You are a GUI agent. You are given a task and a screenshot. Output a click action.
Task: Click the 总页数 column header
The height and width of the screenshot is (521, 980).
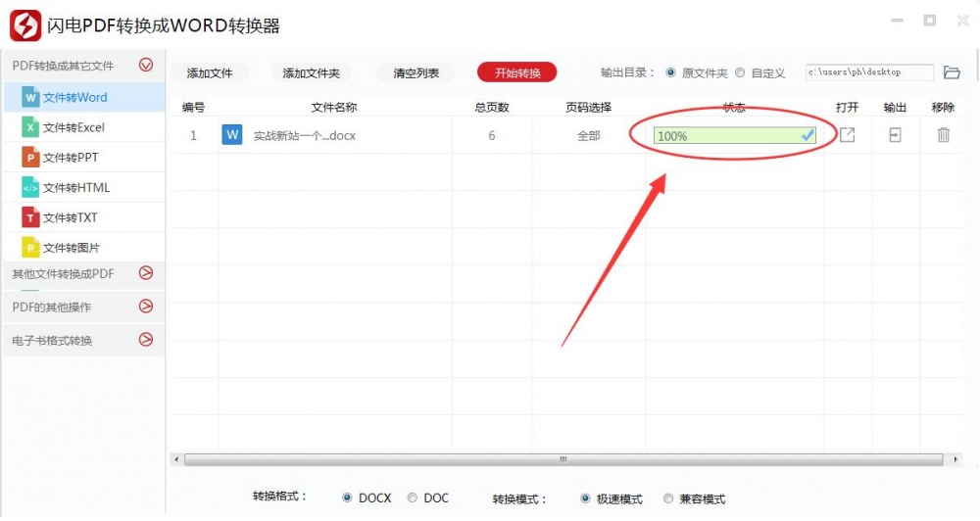492,108
